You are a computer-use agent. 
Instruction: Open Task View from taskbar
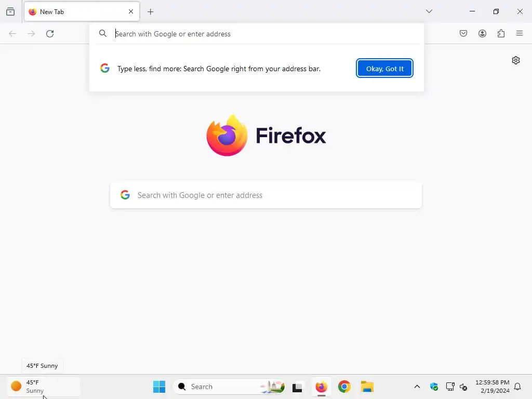click(x=297, y=387)
